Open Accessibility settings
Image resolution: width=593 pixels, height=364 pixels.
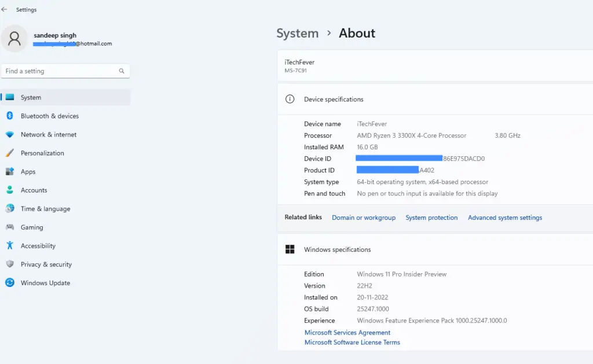(x=66, y=245)
